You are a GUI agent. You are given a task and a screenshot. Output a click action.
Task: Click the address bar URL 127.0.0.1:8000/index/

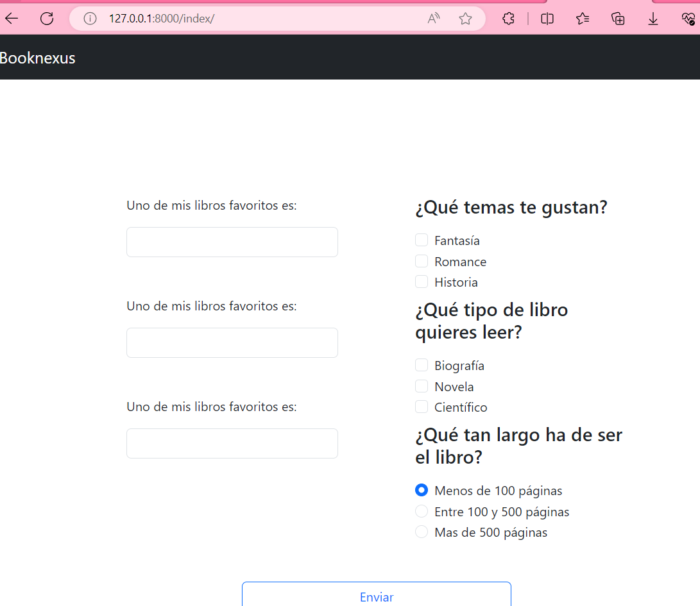(162, 19)
